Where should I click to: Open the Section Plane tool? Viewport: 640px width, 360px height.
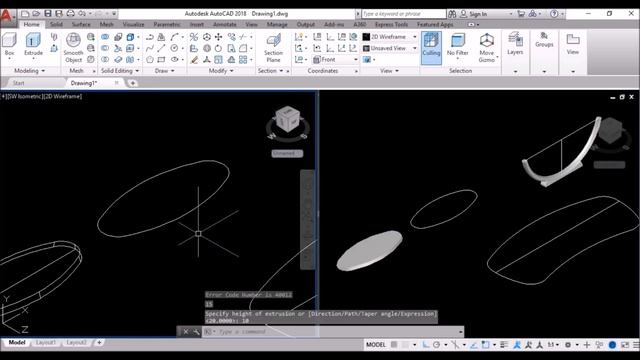[273, 48]
